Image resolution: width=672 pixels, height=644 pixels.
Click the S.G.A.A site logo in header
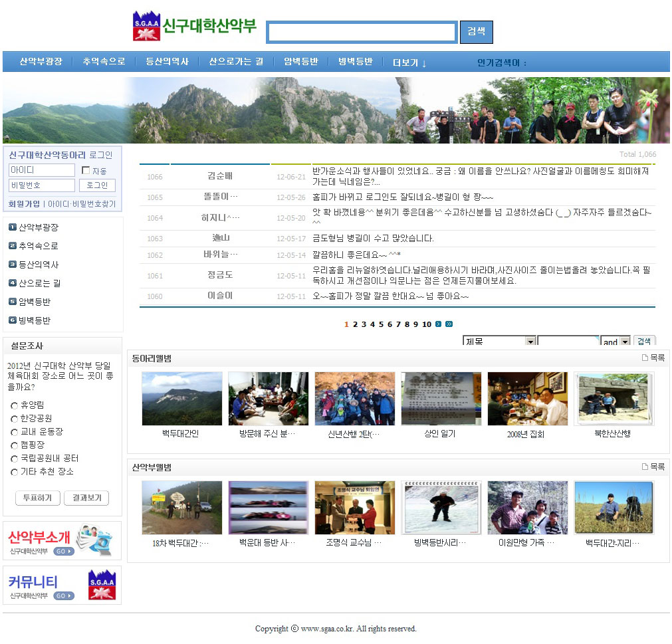coord(146,26)
